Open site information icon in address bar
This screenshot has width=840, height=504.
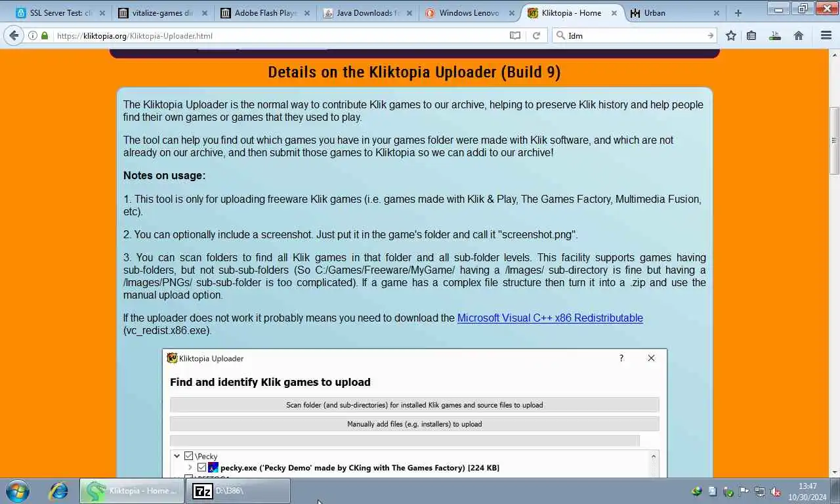tap(33, 36)
